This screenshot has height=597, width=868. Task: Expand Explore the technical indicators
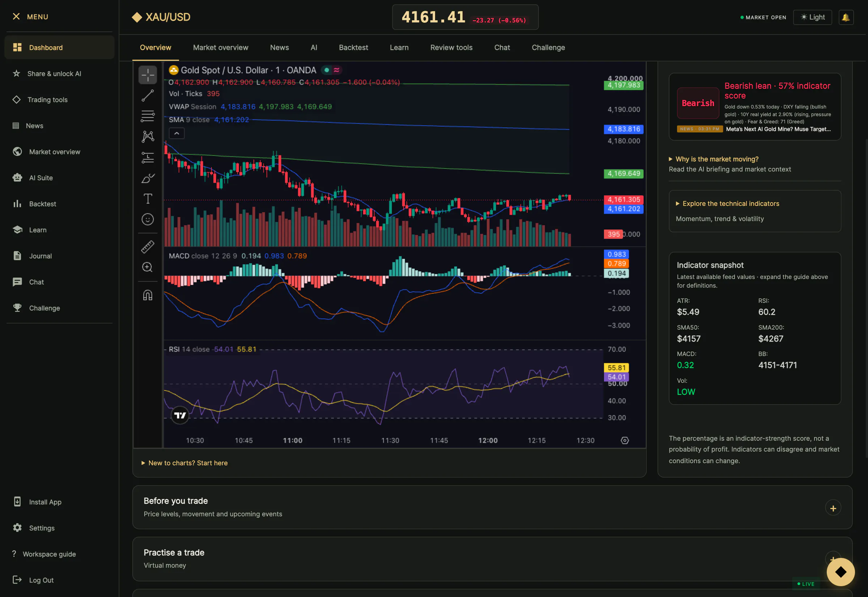tap(727, 203)
